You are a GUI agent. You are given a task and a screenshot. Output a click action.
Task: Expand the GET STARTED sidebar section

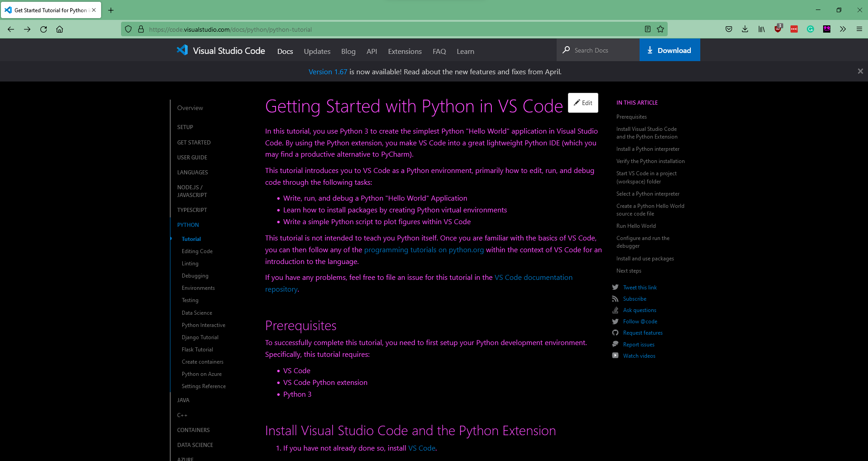pyautogui.click(x=194, y=142)
